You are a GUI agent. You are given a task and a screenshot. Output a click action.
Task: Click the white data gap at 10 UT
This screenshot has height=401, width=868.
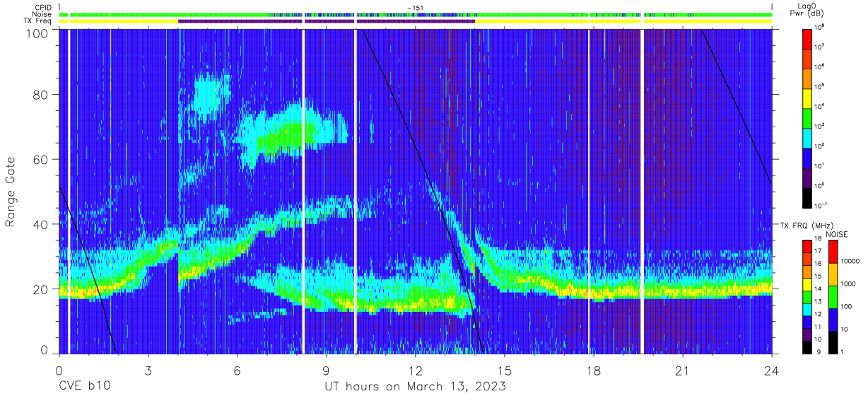pos(355,191)
